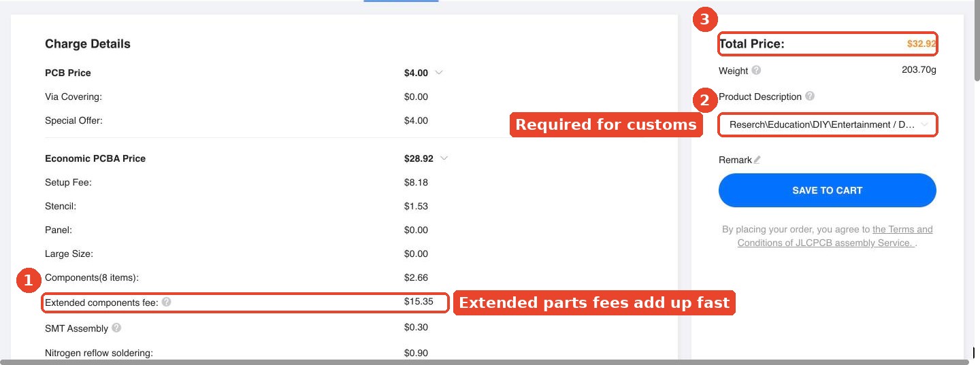The image size is (980, 365).
Task: Click the red annotation badge numbered 1
Action: coord(29,281)
